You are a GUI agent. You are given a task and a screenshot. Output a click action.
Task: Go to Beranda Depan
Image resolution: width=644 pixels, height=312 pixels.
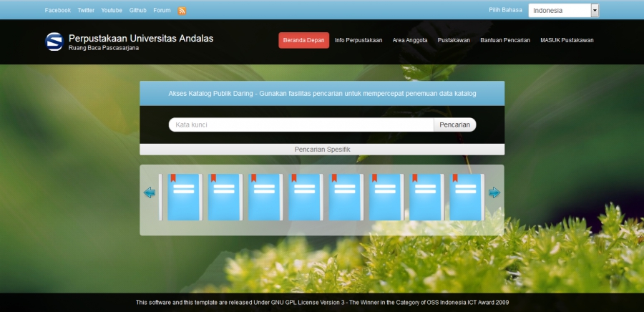[x=303, y=40]
